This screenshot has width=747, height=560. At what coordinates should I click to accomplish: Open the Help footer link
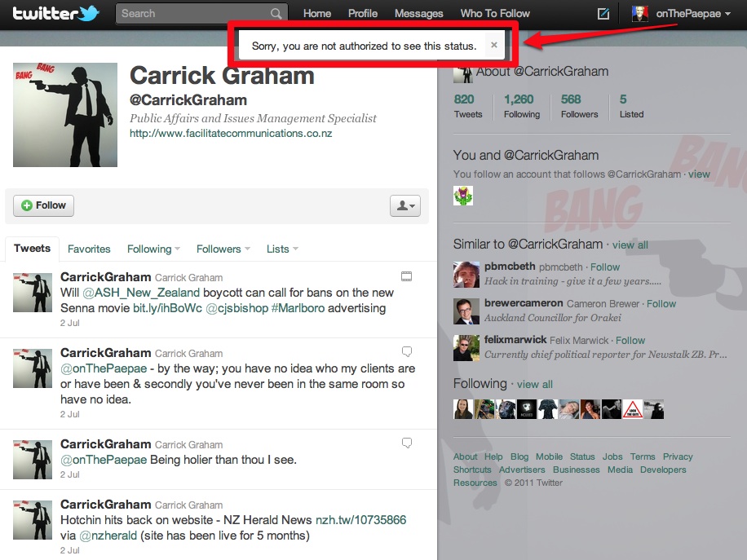493,456
